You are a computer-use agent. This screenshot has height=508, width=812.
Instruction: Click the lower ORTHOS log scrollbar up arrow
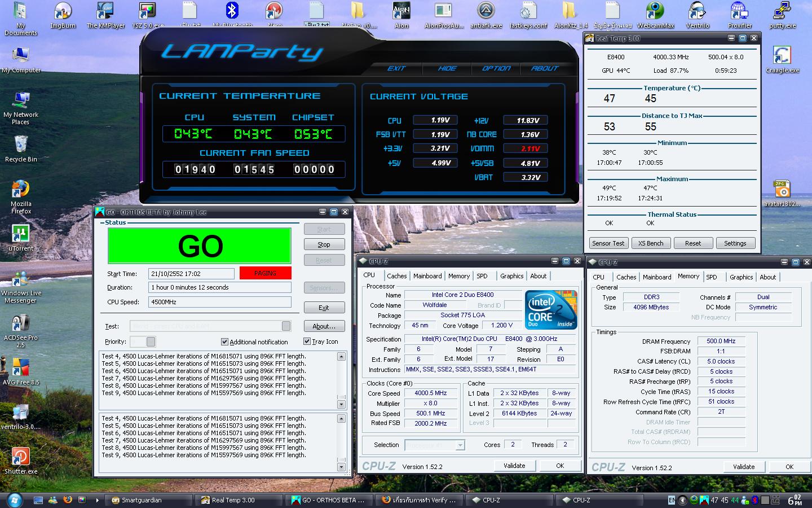point(341,419)
